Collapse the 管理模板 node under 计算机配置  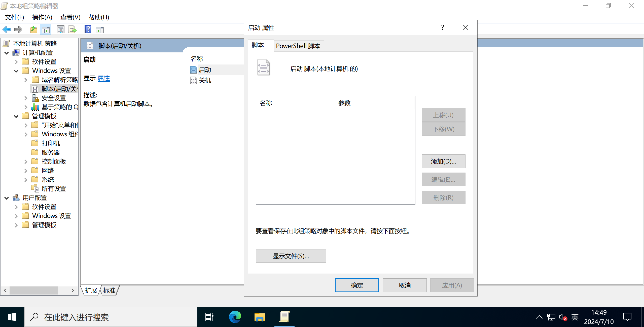click(x=16, y=116)
